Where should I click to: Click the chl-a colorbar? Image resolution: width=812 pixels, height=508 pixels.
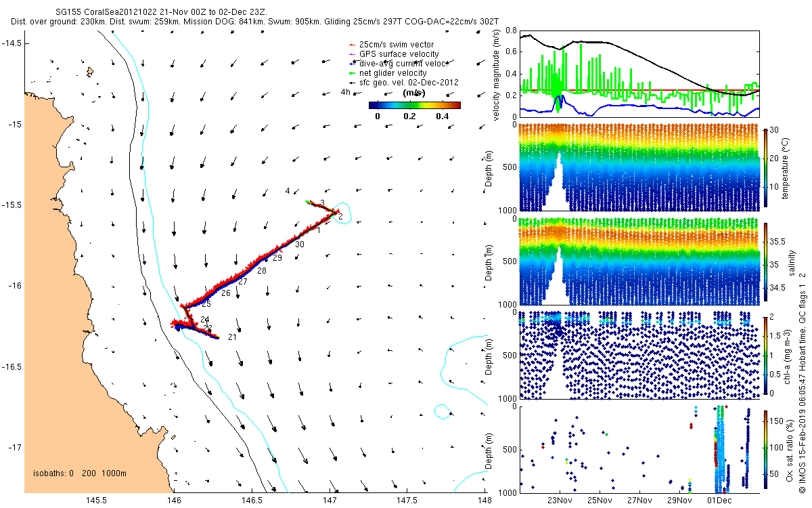click(x=766, y=355)
